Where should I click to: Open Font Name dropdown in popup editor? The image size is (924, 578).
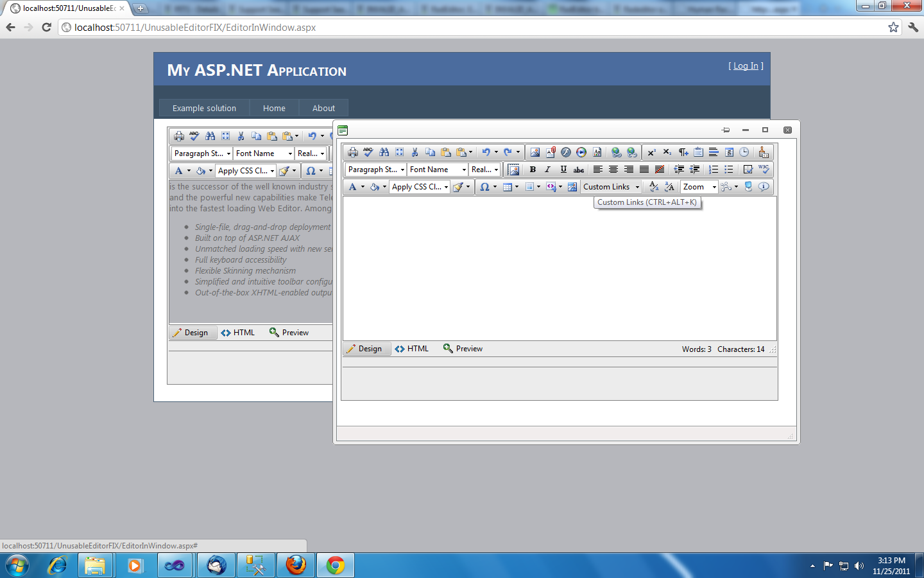pyautogui.click(x=438, y=170)
